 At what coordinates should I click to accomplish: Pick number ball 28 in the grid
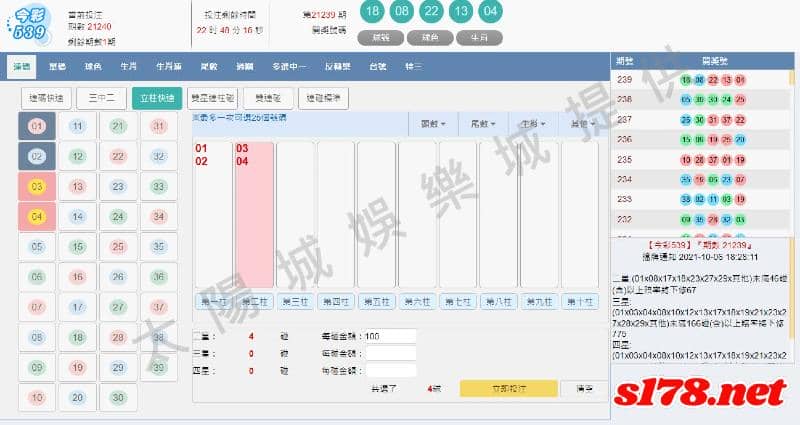pos(118,337)
